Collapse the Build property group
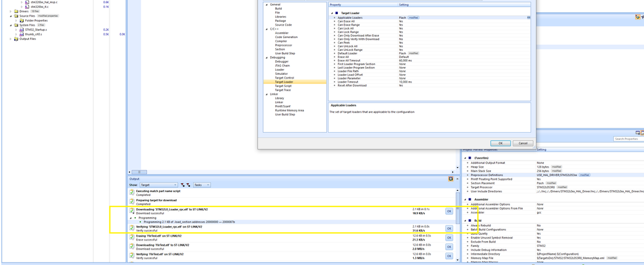This screenshot has width=644, height=265. pos(465,221)
